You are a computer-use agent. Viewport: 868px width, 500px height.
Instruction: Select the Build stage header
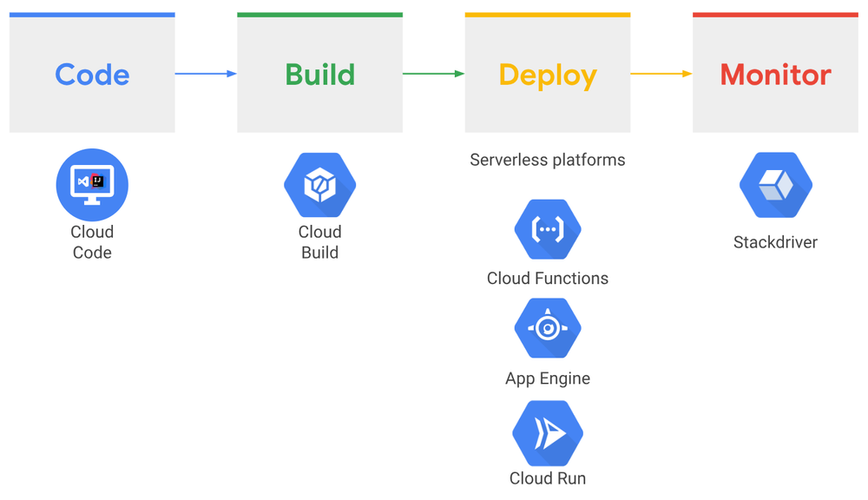pos(319,74)
